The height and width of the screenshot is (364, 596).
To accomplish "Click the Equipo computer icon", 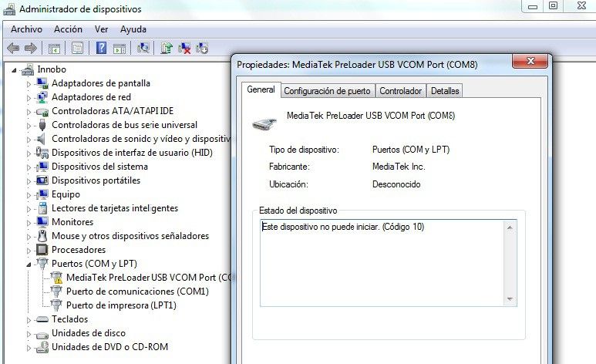I will coord(42,194).
